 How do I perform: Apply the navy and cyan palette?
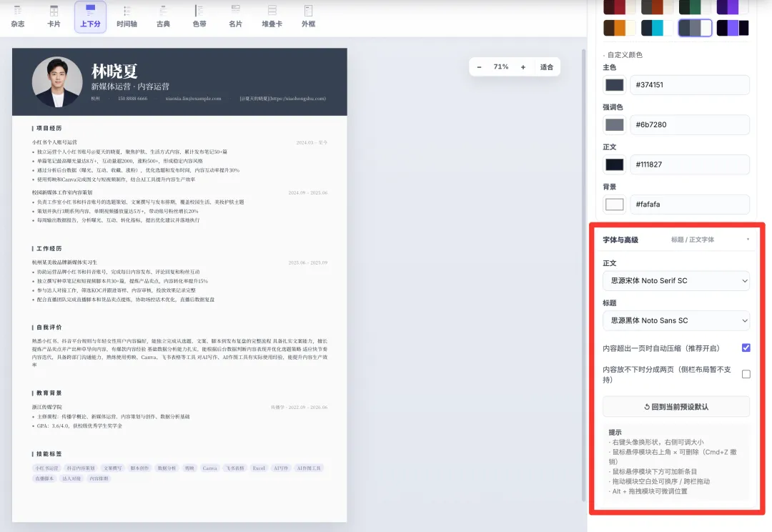(x=658, y=28)
